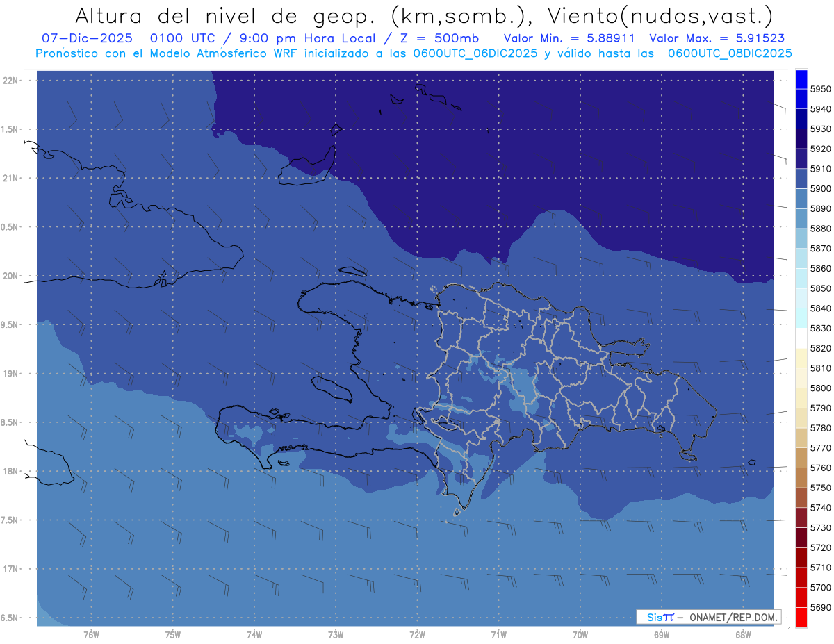Pick the legend swatch between 5740 and 5730
The image size is (834, 644).
(x=801, y=518)
